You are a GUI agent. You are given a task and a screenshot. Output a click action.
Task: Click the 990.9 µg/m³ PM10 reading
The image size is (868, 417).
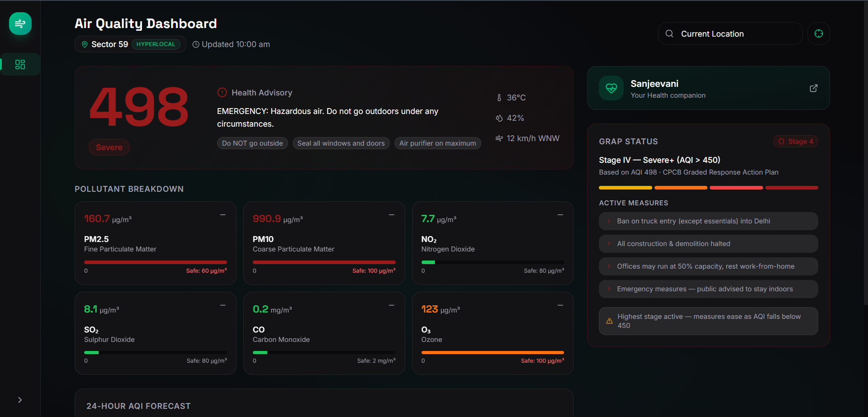[x=278, y=219]
